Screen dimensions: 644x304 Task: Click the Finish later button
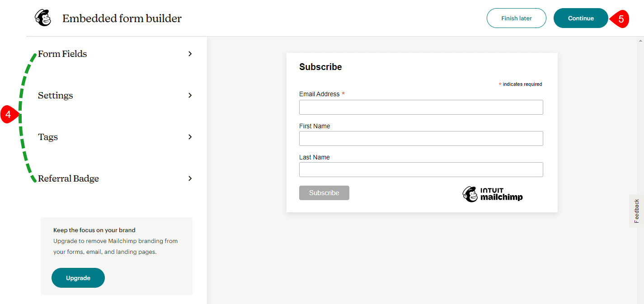click(x=516, y=19)
